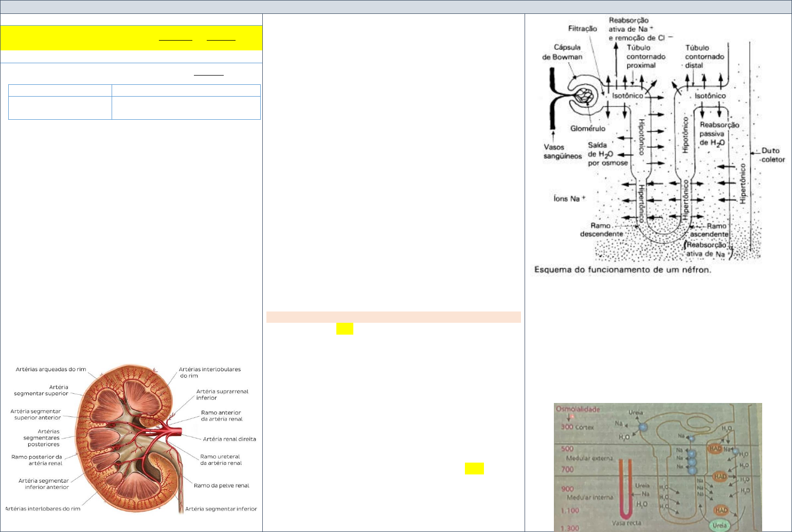Click the yellow highlighted banner at top left
Image resolution: width=792 pixels, height=532 pixels.
[x=131, y=38]
